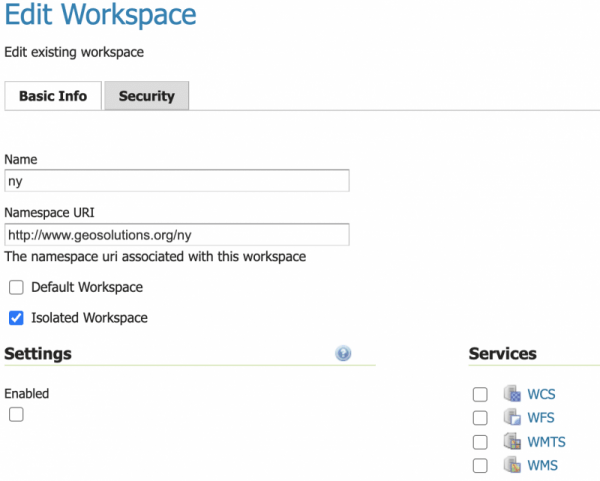Click the WMS service icon
Viewport: 600px width, 481px height.
(x=512, y=465)
